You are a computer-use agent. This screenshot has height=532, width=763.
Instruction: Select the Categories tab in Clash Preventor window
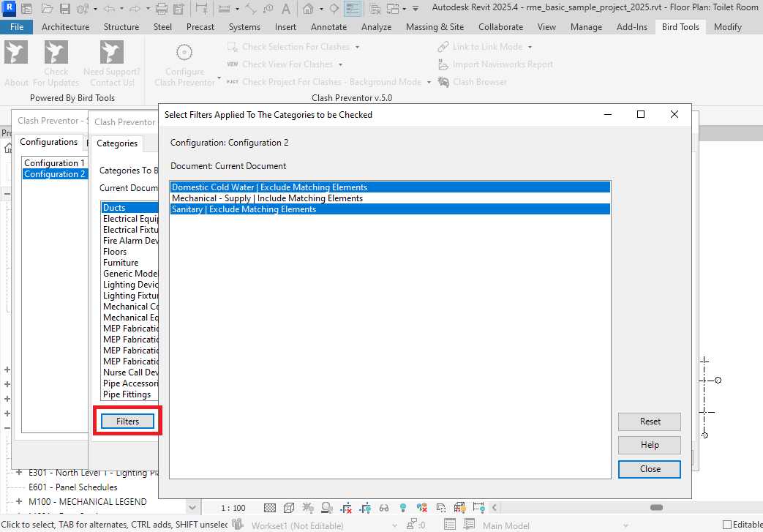[x=117, y=143]
